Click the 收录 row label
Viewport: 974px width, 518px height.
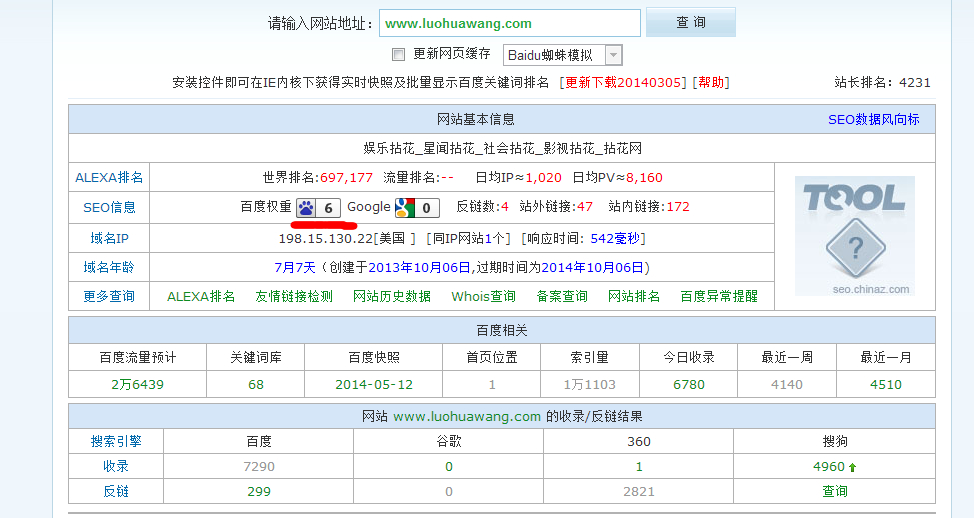116,466
